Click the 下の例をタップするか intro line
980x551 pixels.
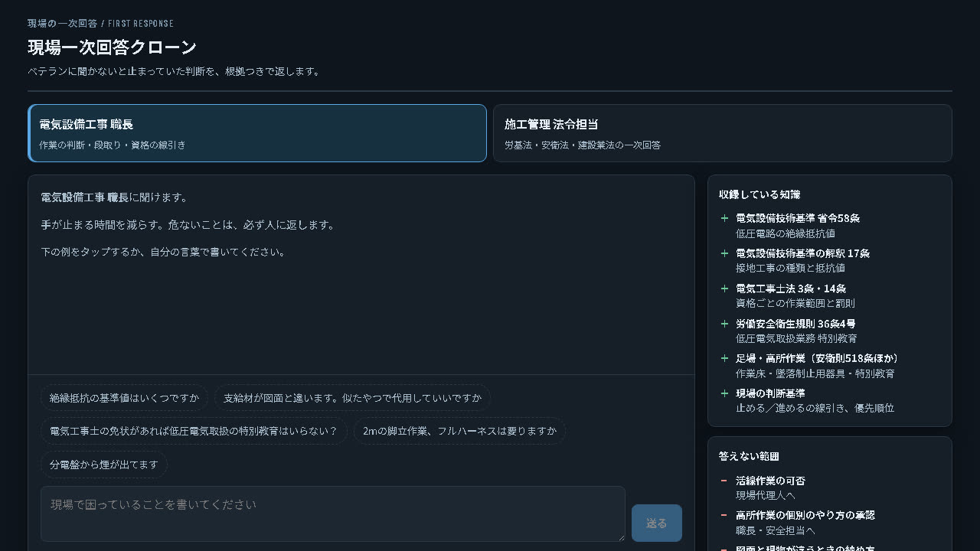[x=165, y=252]
